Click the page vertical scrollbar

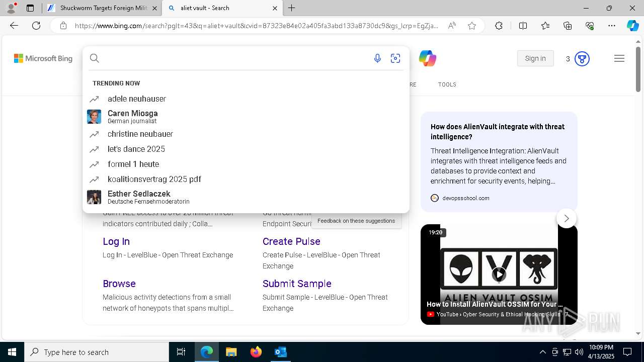(x=638, y=69)
